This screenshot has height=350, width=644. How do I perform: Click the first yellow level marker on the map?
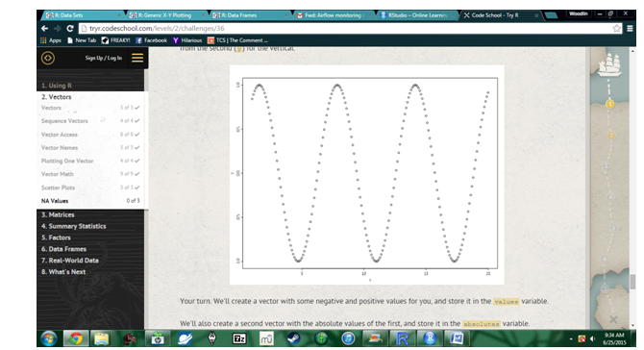[610, 105]
